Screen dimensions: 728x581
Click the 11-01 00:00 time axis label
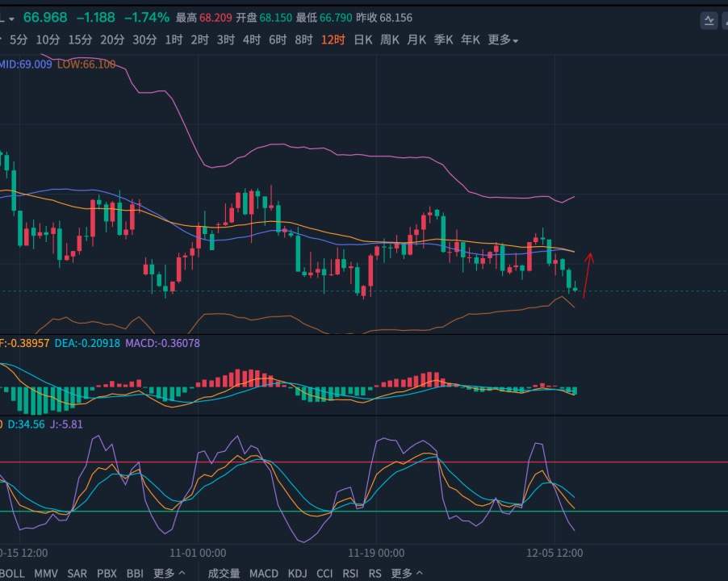[198, 553]
